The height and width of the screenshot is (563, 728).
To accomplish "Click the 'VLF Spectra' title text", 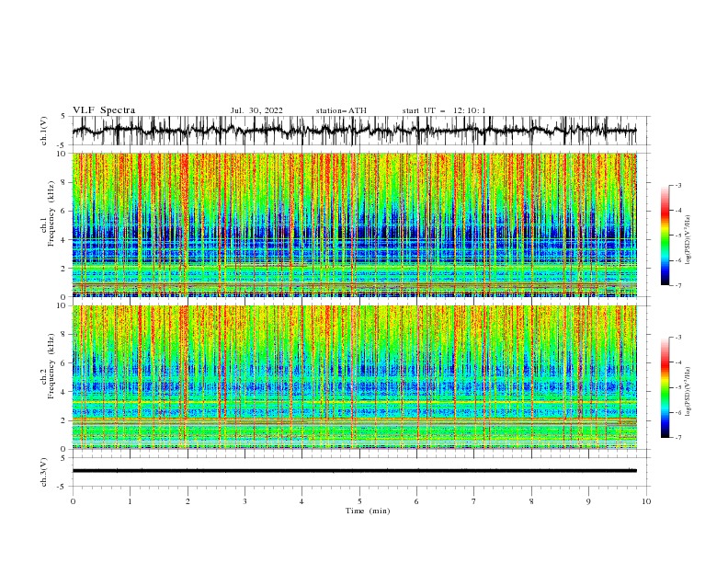I will pyautogui.click(x=104, y=110).
